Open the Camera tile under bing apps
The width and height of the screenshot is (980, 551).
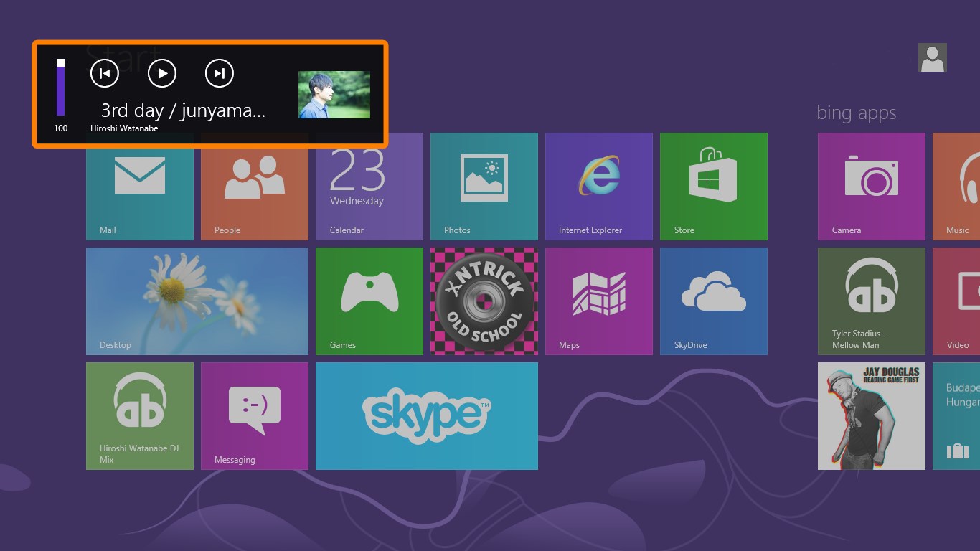click(872, 187)
